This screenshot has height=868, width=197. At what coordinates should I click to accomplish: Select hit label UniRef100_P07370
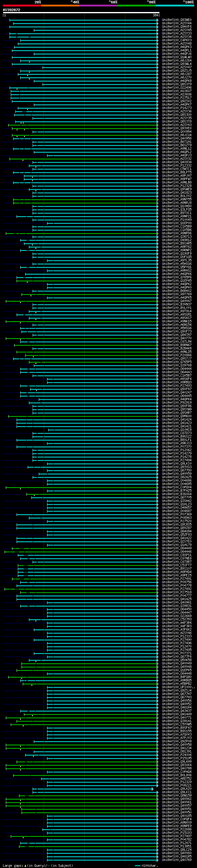(177, 447)
